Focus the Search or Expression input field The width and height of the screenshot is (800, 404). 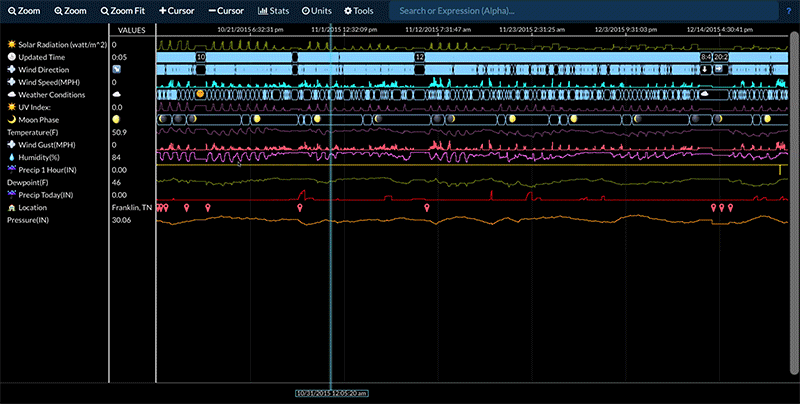pyautogui.click(x=580, y=11)
